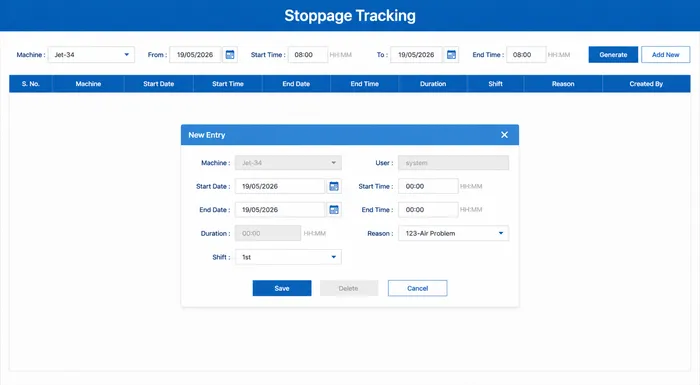Viewport: 700px width, 385px height.
Task: Click the Reason column header
Action: pos(563,84)
